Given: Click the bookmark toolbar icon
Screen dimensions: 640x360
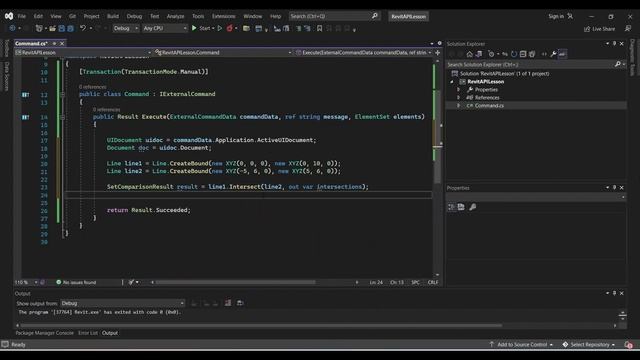Looking at the screenshot, I should point(319,28).
